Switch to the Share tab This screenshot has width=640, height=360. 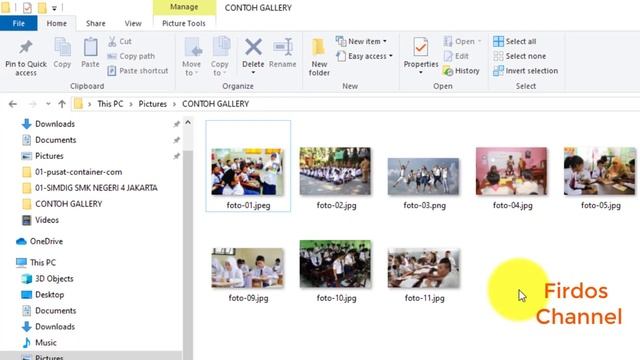96,23
